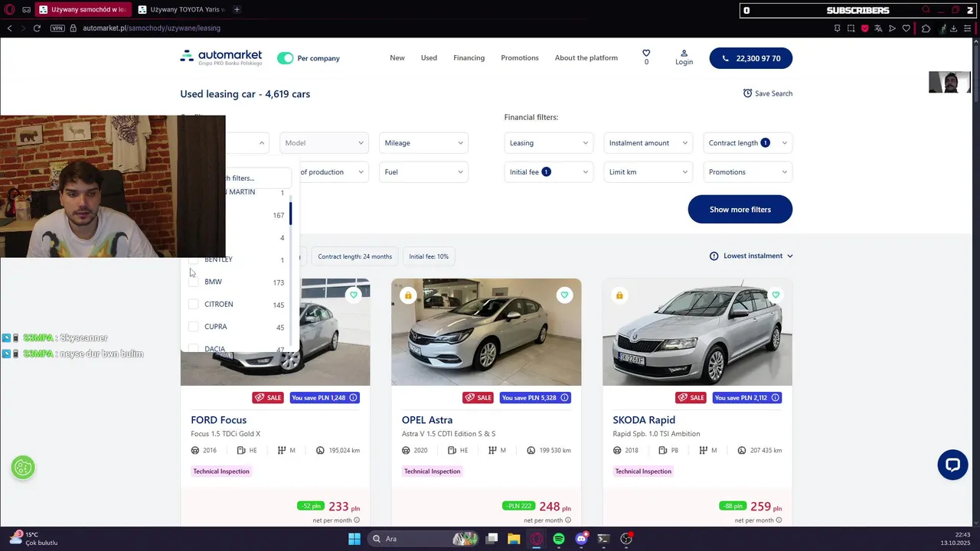
Task: Open the Promotions item in top navigation
Action: [520, 58]
